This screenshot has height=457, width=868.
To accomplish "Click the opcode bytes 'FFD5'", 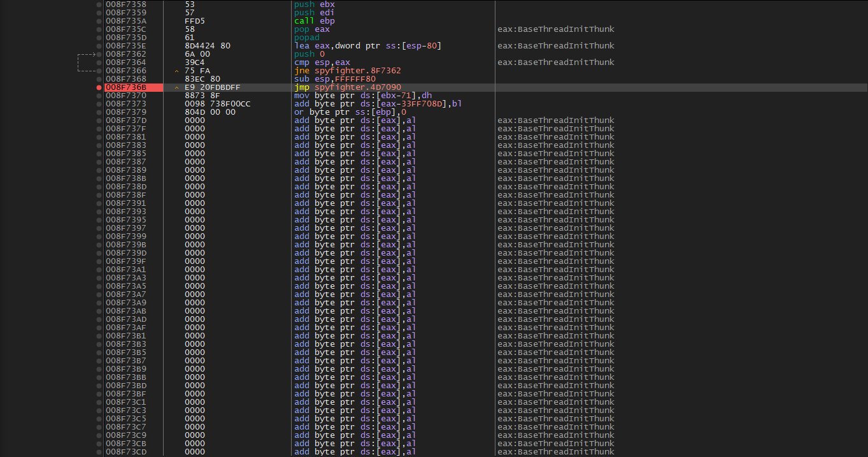I will (x=195, y=21).
